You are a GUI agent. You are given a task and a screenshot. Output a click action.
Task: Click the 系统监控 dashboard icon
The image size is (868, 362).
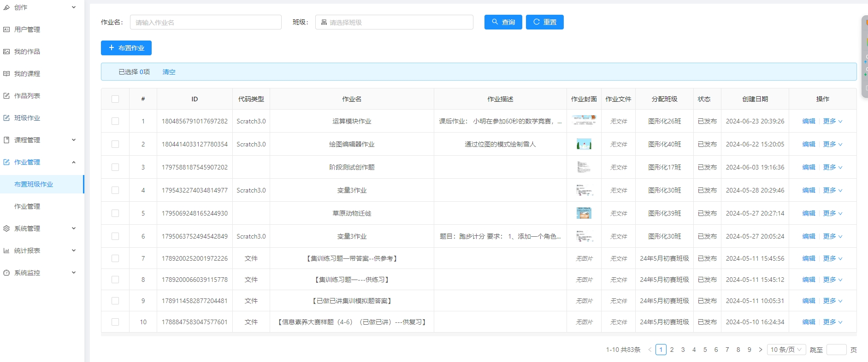coord(6,273)
